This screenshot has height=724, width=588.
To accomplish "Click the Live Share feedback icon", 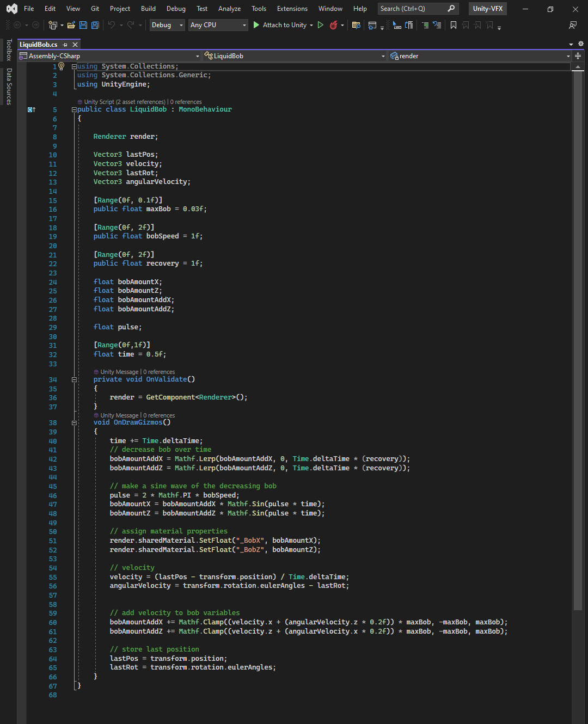I will click(x=572, y=25).
